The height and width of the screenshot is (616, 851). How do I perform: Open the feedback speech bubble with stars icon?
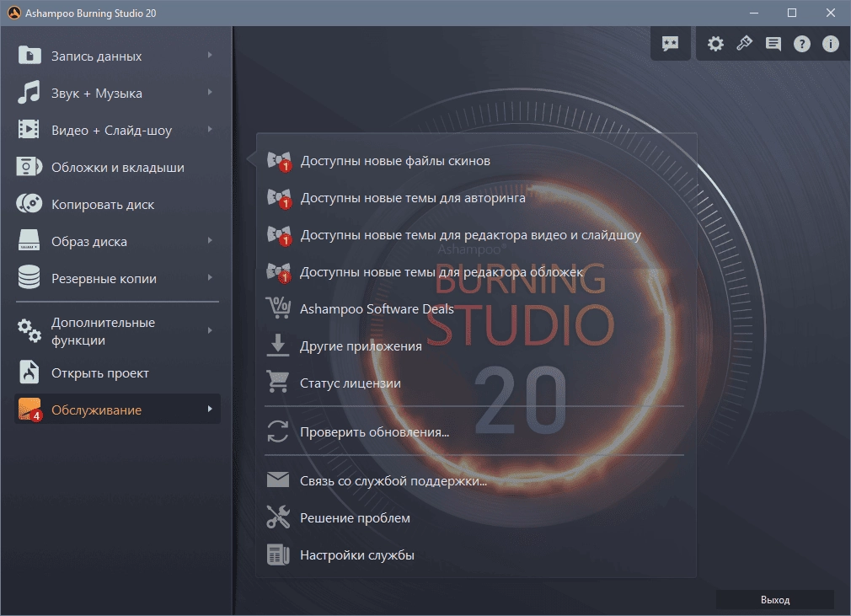[x=671, y=44]
